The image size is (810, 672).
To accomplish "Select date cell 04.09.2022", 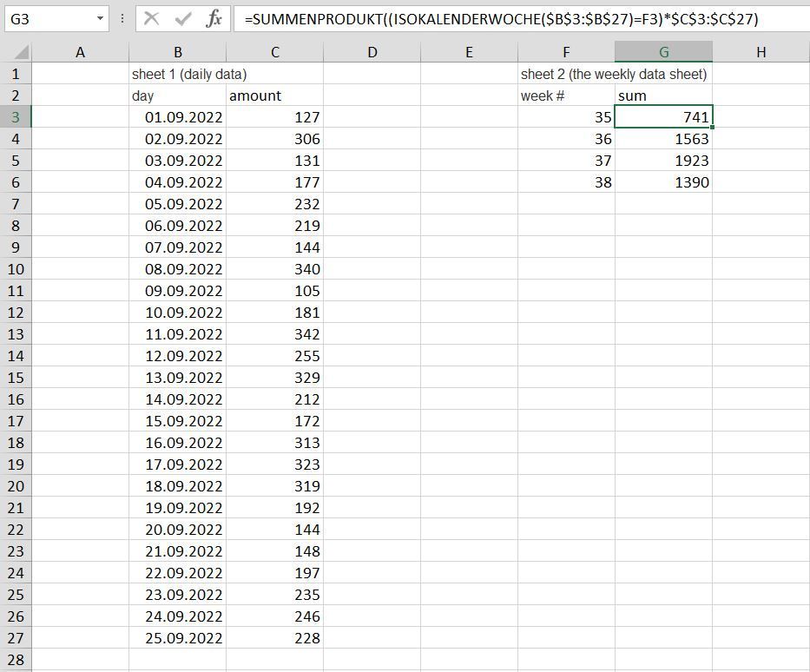I will coord(177,182).
